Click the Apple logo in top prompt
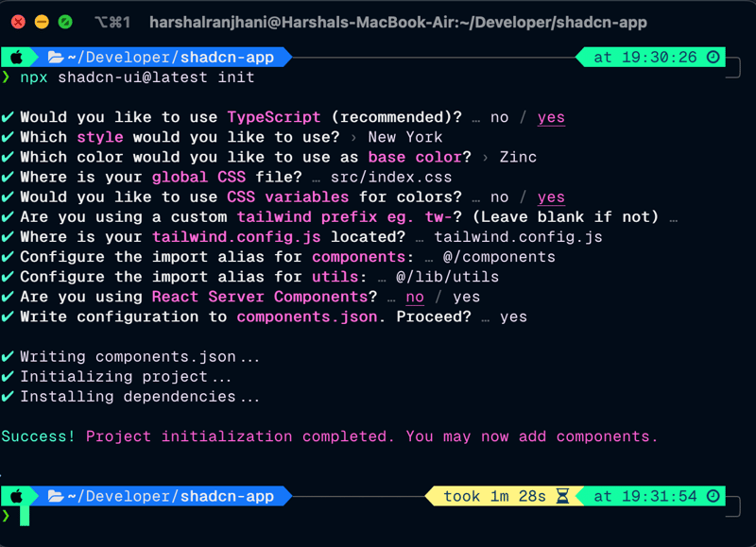Image resolution: width=756 pixels, height=547 pixels. (16, 58)
